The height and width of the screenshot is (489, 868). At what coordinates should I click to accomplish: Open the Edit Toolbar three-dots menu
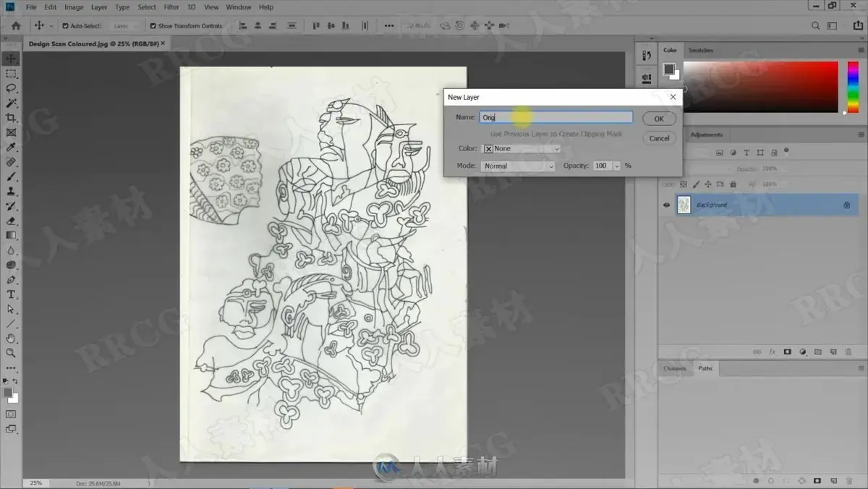pyautogui.click(x=11, y=367)
